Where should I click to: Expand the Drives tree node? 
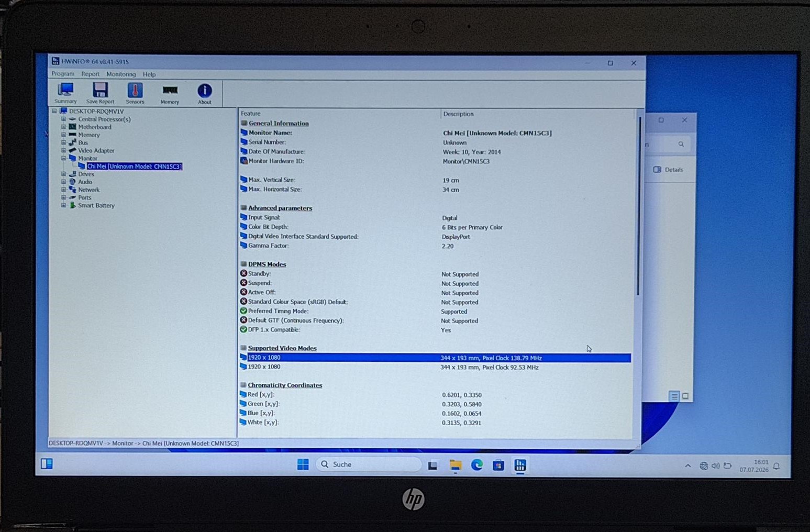click(x=64, y=174)
